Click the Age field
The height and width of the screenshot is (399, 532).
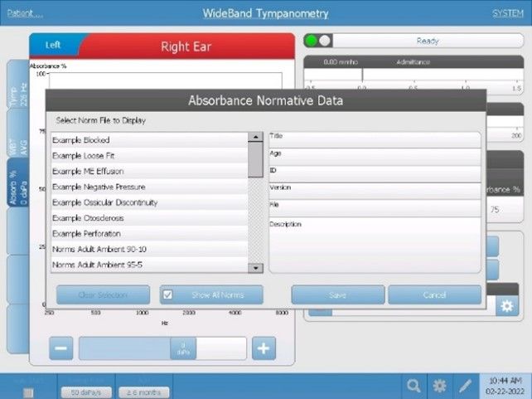click(x=375, y=157)
